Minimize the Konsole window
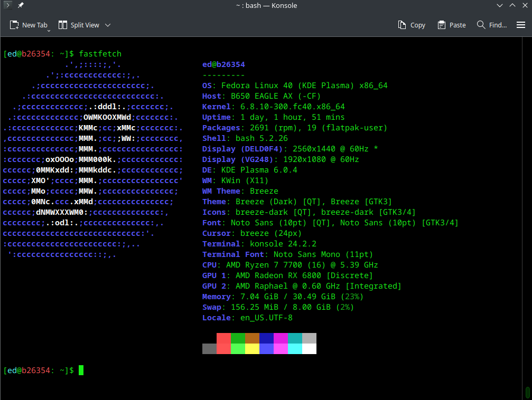Viewport: 532px width, 400px height. (x=499, y=5)
